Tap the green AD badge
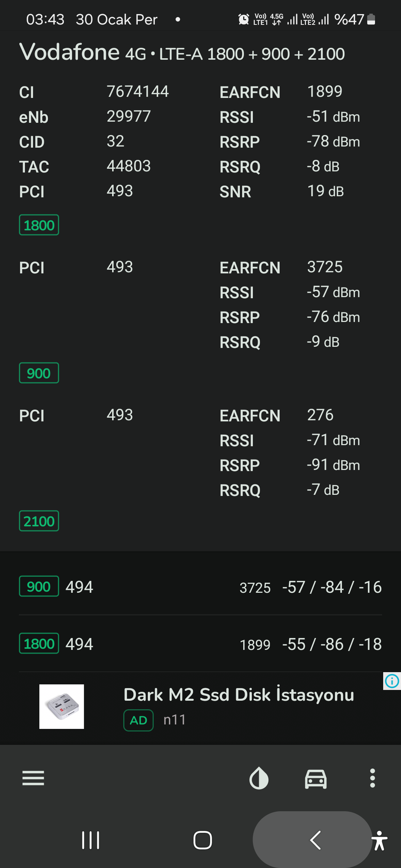Screen dimensions: 401x868 (x=138, y=720)
